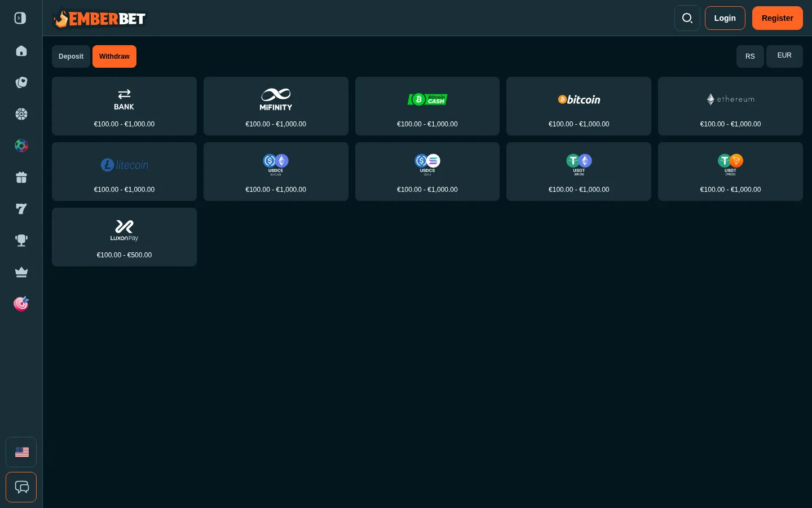
Task: Click the limit text under the BANK logo
Action: pyautogui.click(x=124, y=124)
